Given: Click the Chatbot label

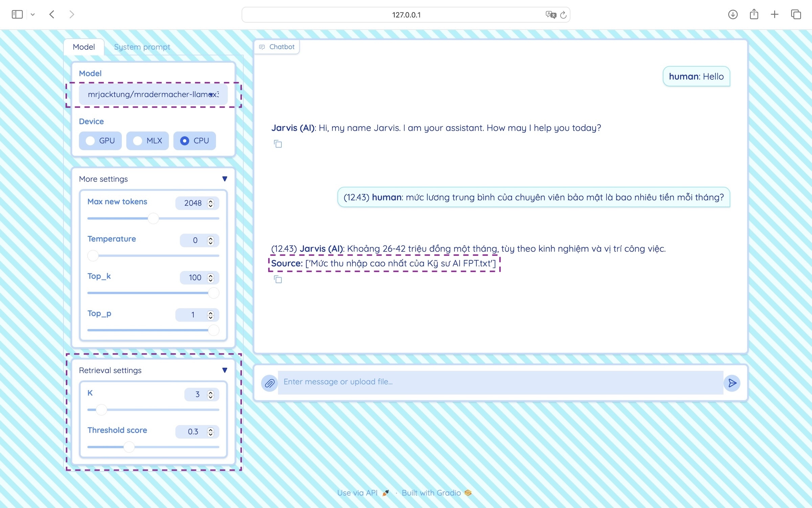Looking at the screenshot, I should [277, 47].
